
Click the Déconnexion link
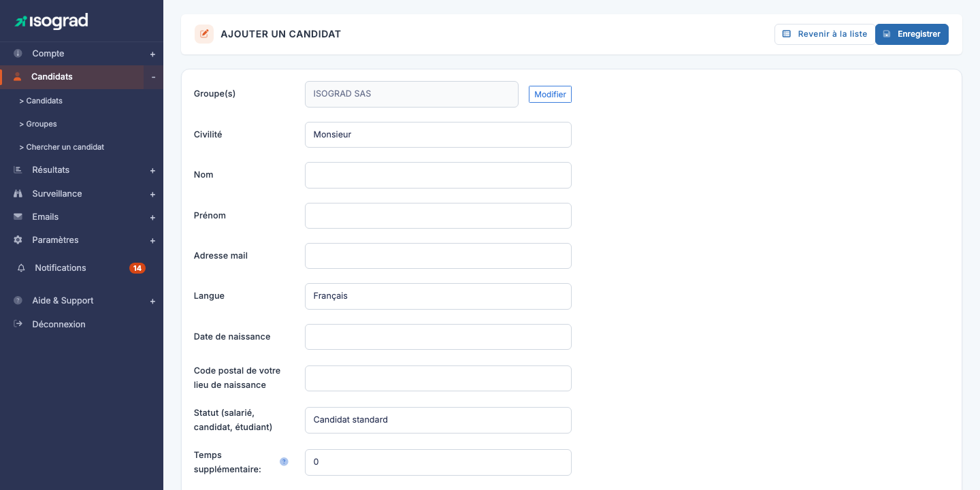59,324
